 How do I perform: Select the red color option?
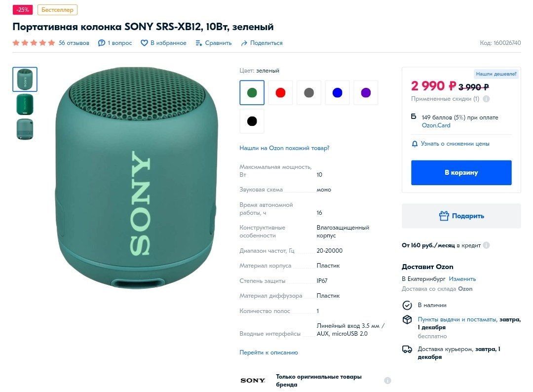280,93
